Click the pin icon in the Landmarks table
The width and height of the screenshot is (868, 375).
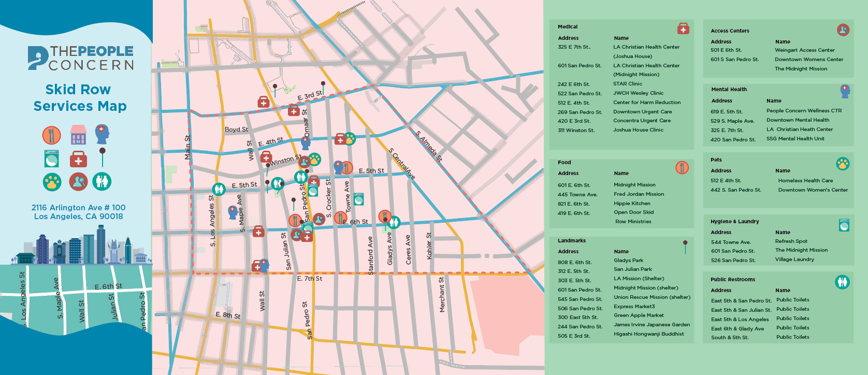coord(685,247)
